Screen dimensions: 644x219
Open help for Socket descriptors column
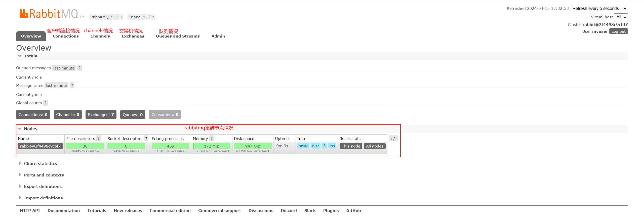[146, 139]
